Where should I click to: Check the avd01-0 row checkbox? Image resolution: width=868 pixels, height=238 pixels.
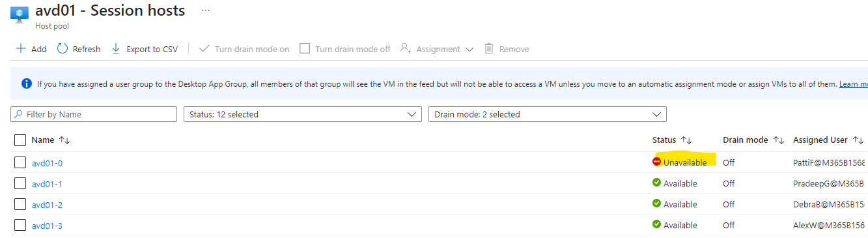point(20,162)
